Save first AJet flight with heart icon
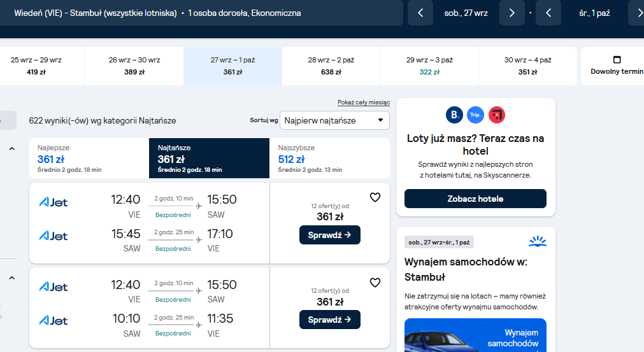The height and width of the screenshot is (352, 644). 375,197
